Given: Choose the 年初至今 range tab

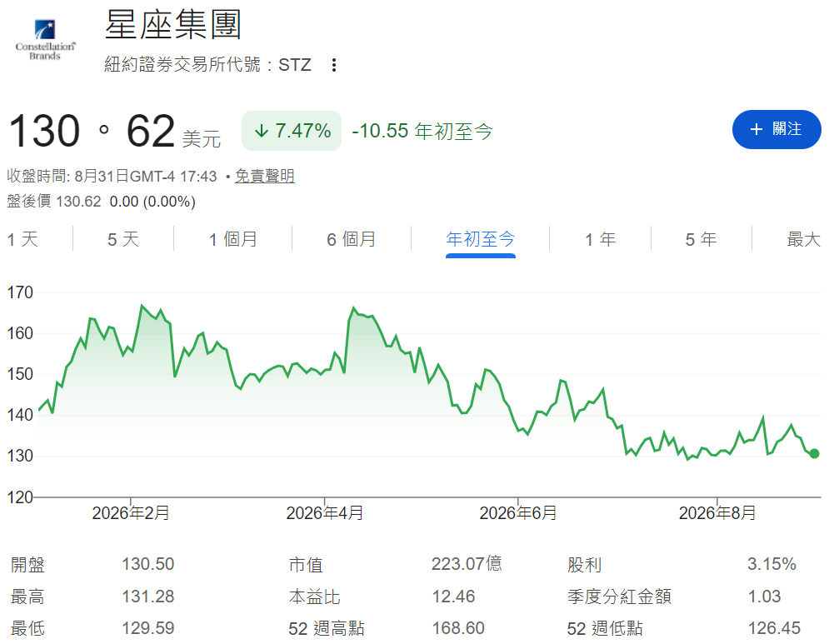Looking at the screenshot, I should (480, 239).
